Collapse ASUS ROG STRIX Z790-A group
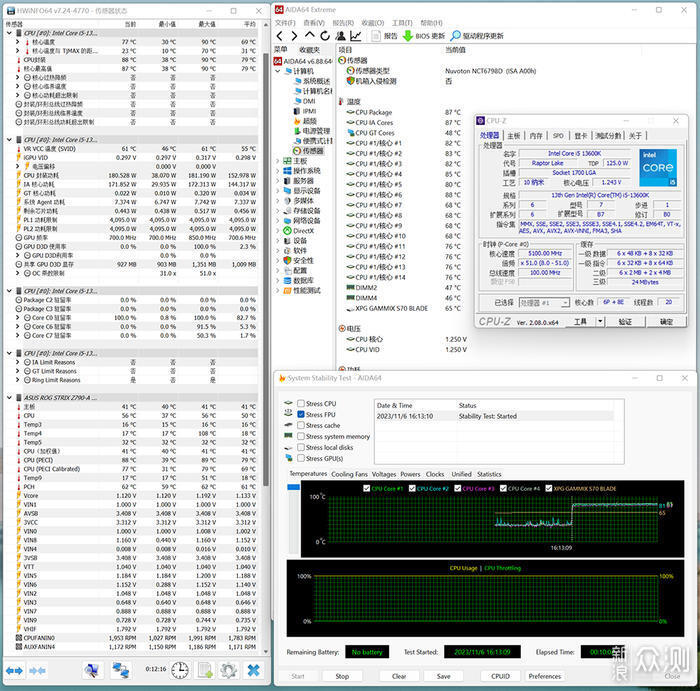The image size is (700, 691). [x=9, y=397]
